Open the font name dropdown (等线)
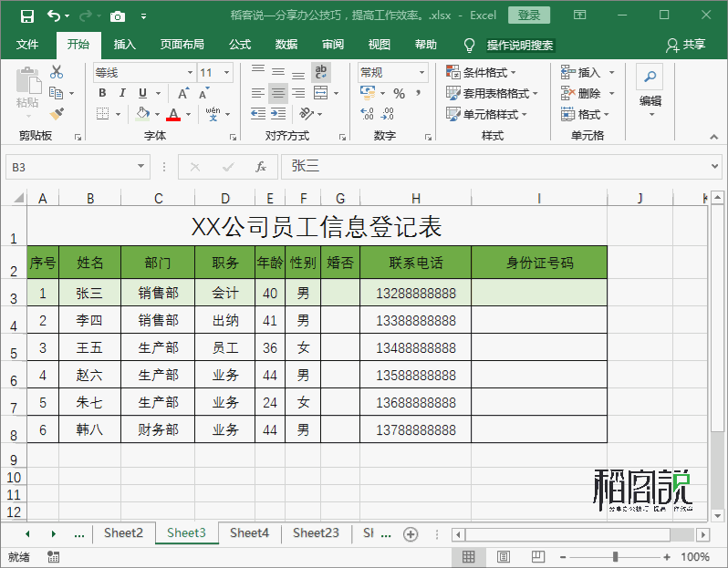The height and width of the screenshot is (568, 728). pos(190,72)
